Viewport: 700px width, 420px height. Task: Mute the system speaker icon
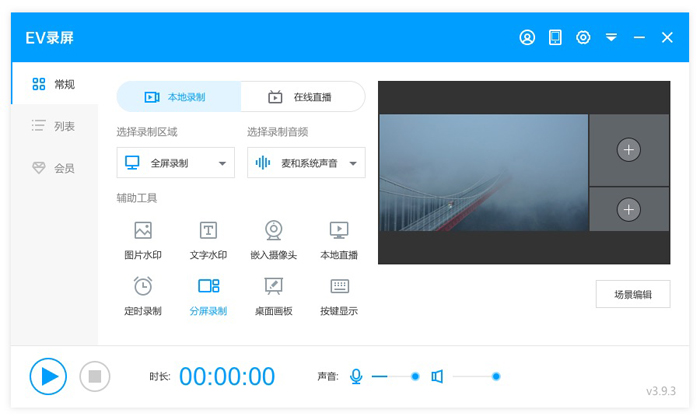[437, 377]
